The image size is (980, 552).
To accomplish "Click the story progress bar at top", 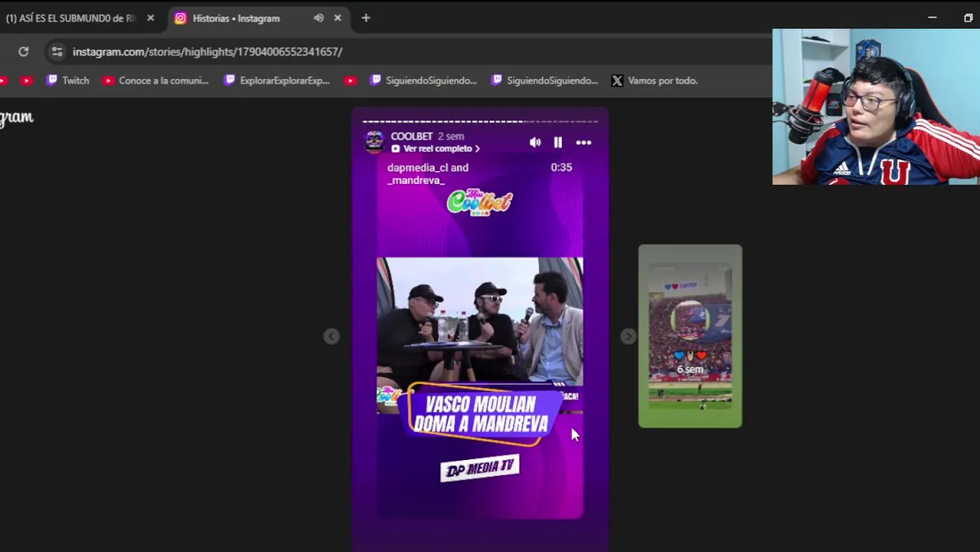I will (x=480, y=121).
